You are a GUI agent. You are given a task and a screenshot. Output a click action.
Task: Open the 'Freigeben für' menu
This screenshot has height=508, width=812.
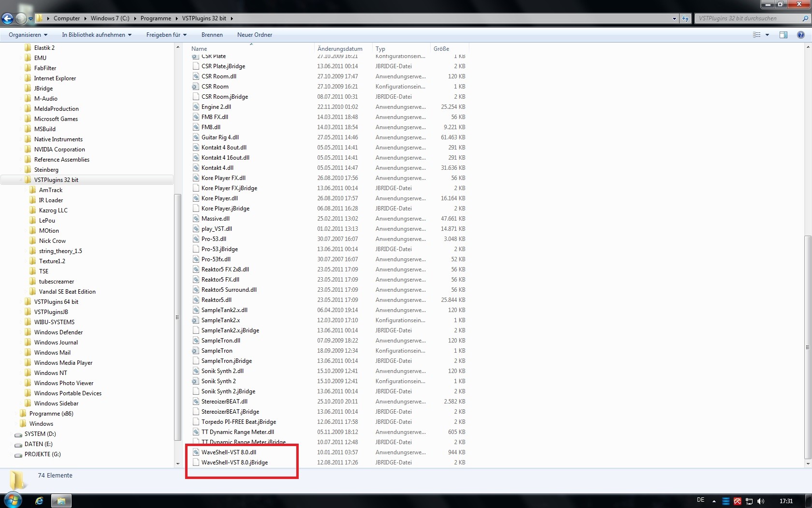click(x=166, y=35)
